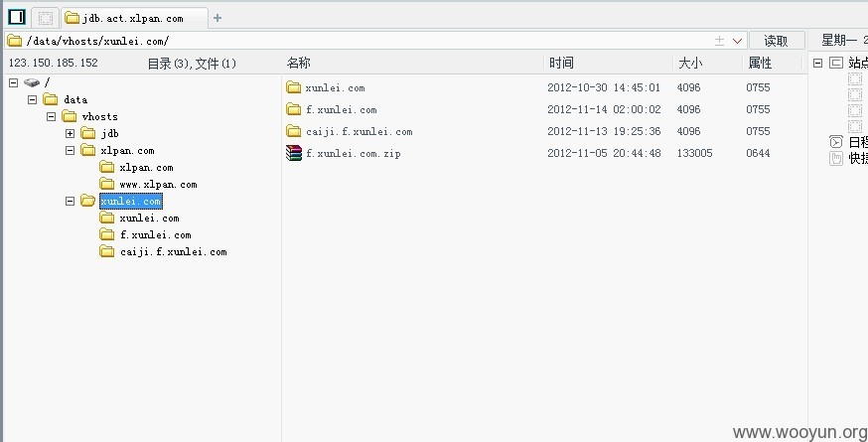
Task: Collapse the xlpan.com folder node
Action: pos(70,150)
